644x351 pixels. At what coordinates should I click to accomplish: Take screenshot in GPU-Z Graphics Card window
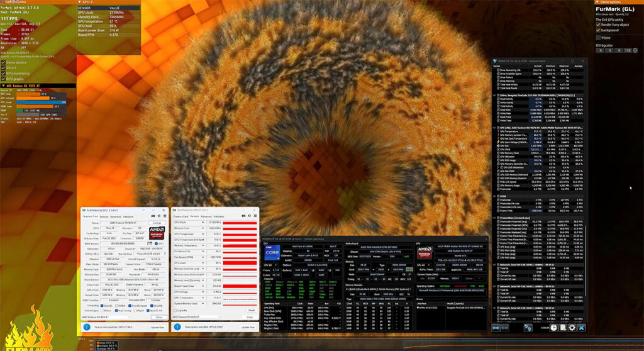tap(153, 216)
